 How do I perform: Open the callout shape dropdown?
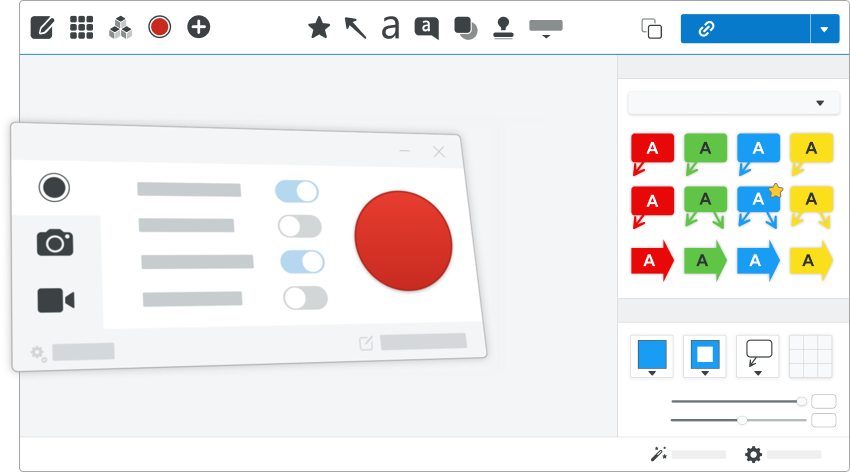point(758,356)
